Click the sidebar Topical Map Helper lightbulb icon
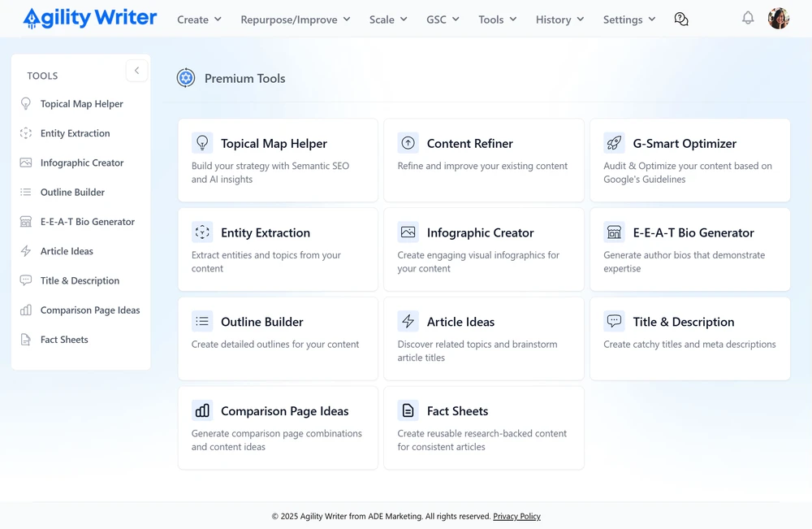Image resolution: width=812 pixels, height=529 pixels. click(25, 104)
